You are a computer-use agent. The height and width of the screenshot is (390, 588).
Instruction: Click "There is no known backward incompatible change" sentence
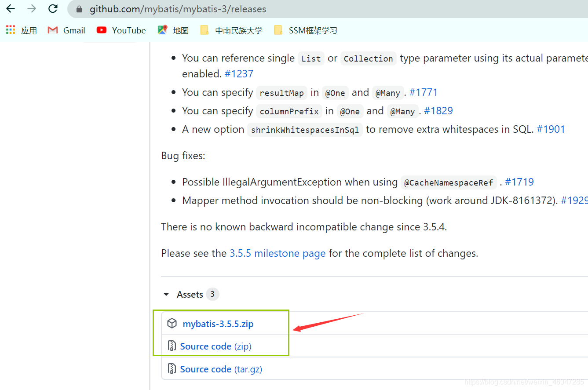(304, 227)
